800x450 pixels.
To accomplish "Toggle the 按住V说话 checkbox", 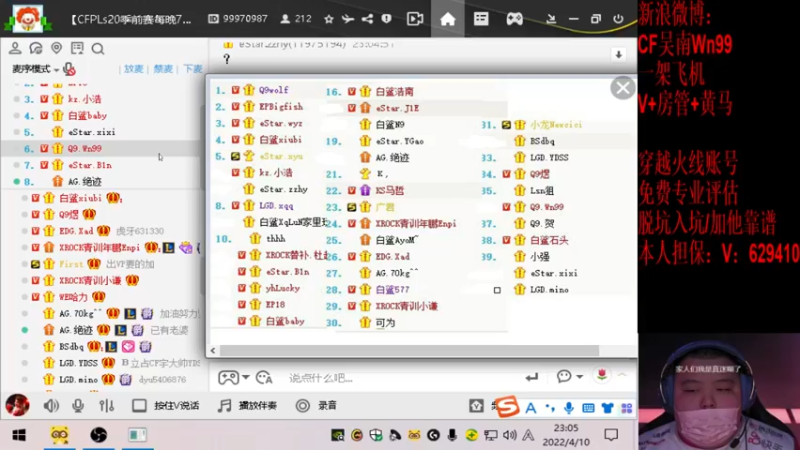I will 139,406.
